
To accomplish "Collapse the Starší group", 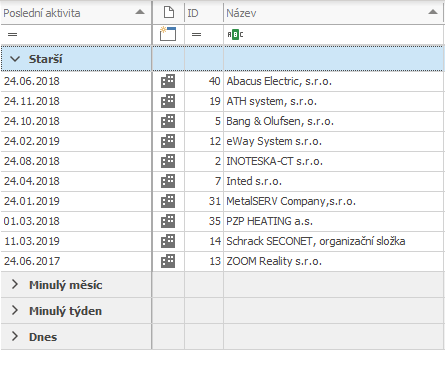I will click(x=15, y=59).
